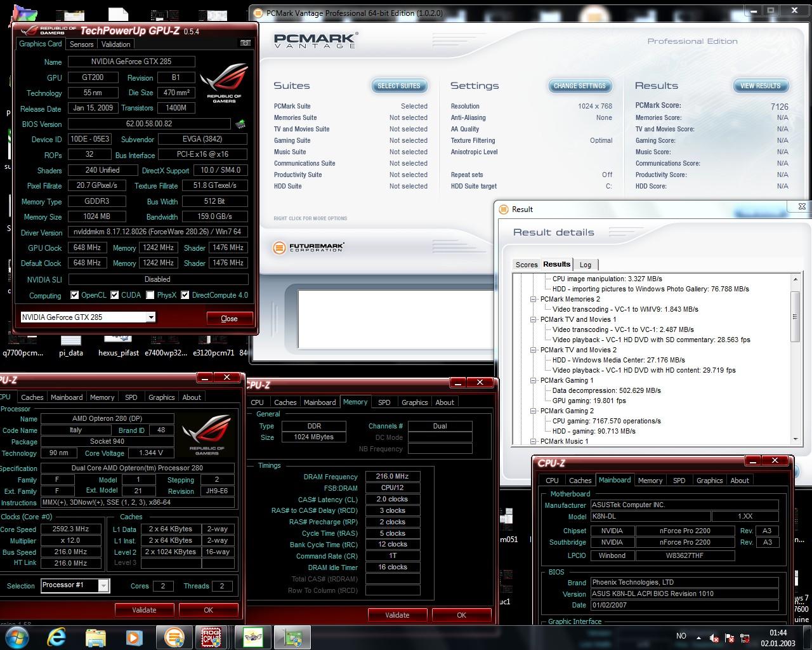Collapse the PCMark Gaming 2 node

[x=534, y=411]
